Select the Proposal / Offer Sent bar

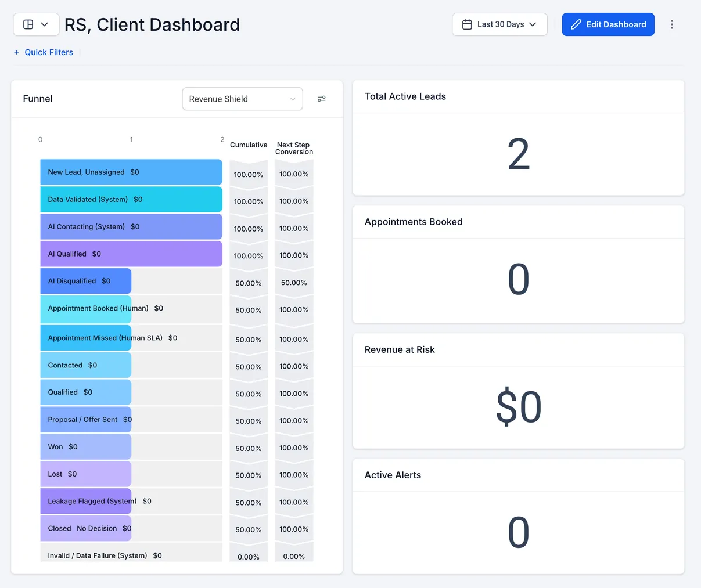85,420
